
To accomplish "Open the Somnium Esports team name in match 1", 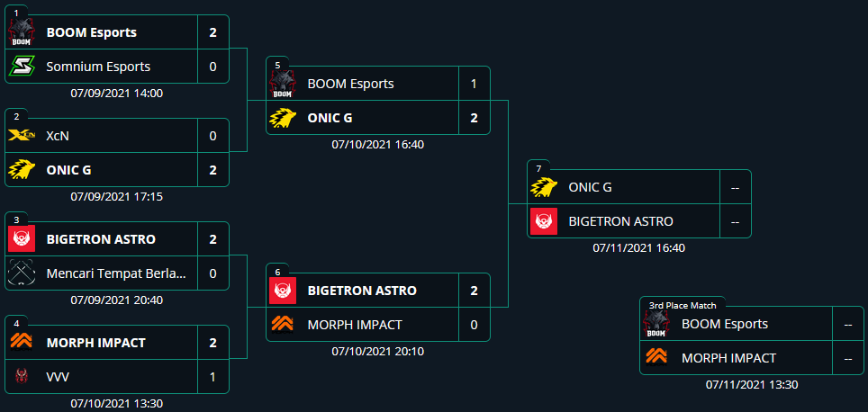I will coord(98,67).
